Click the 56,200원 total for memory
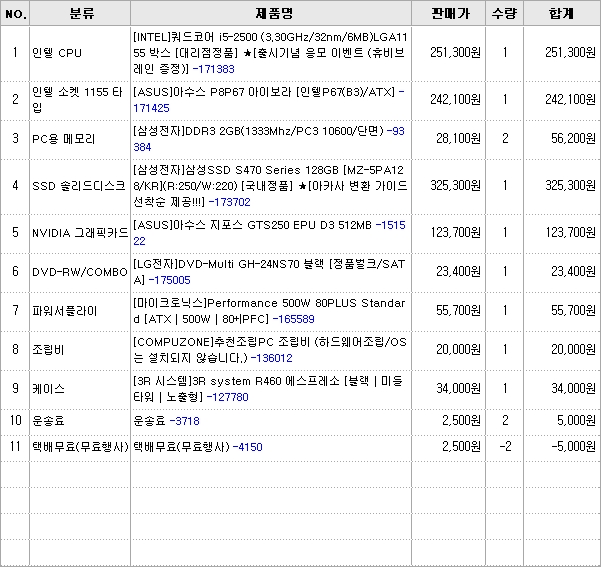 [x=573, y=139]
